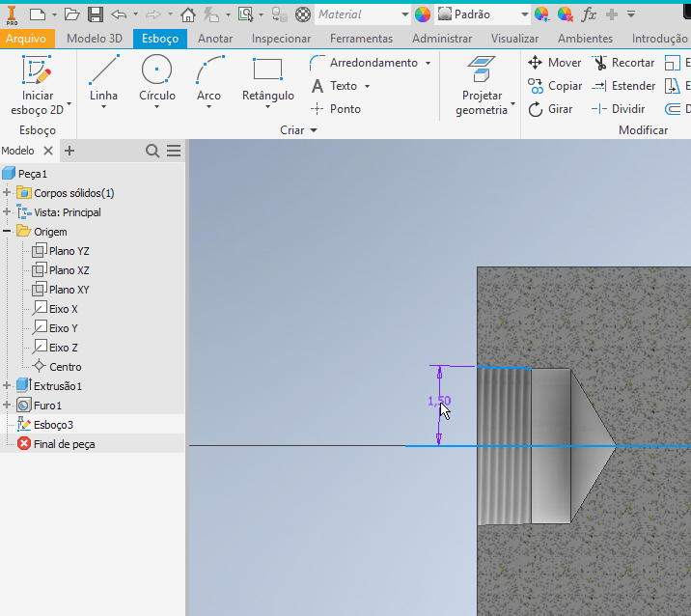Select the Recortar trim tool
This screenshot has width=691, height=616.
622,63
